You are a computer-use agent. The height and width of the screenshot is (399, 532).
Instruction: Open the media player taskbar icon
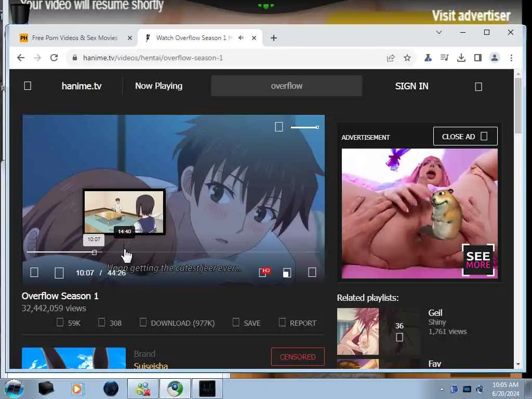click(x=77, y=389)
